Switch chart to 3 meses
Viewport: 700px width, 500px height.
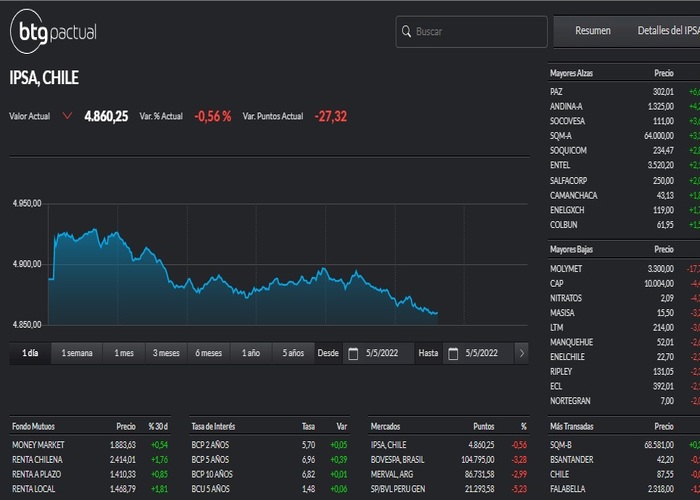(x=166, y=353)
